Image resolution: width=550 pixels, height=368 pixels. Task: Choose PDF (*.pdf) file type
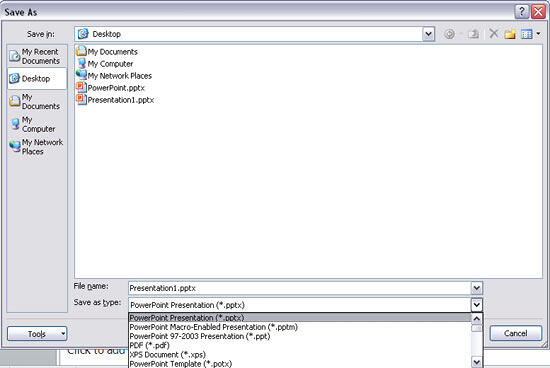300,346
